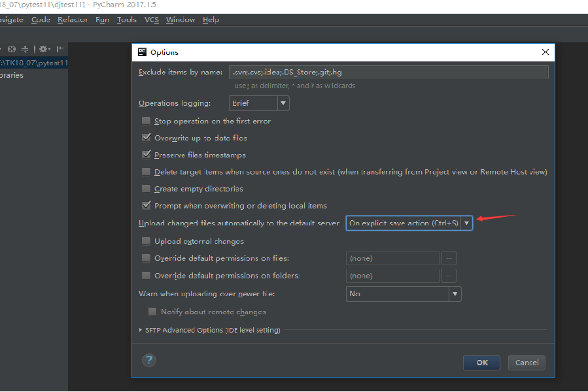Open the VCS menu
This screenshot has width=588, height=392.
[x=152, y=20]
